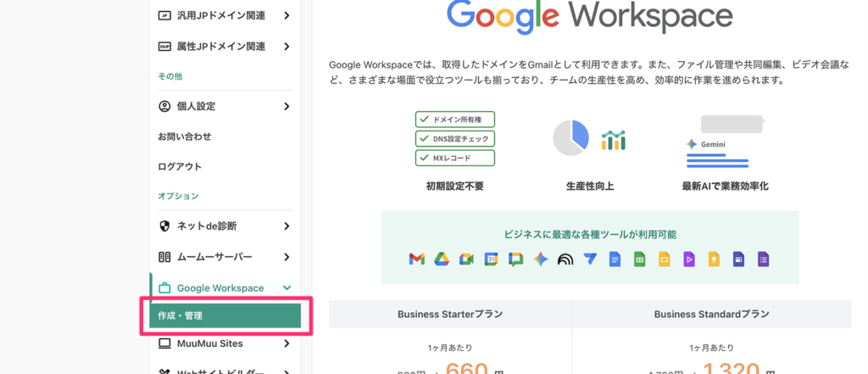Click ビジネスに最適な各種ツールが利用可能 heading
This screenshot has height=374, width=868.
tap(590, 234)
